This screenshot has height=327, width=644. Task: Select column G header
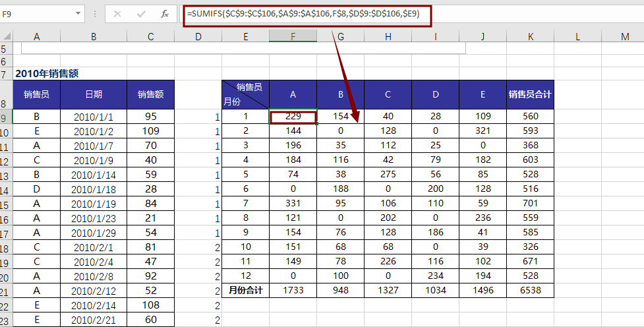pos(341,36)
